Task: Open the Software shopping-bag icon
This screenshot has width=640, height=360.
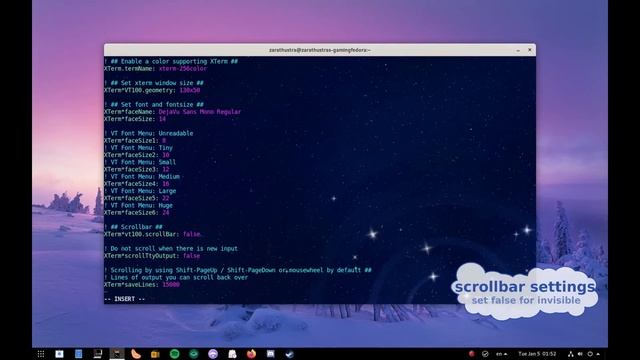Action: tap(232, 354)
